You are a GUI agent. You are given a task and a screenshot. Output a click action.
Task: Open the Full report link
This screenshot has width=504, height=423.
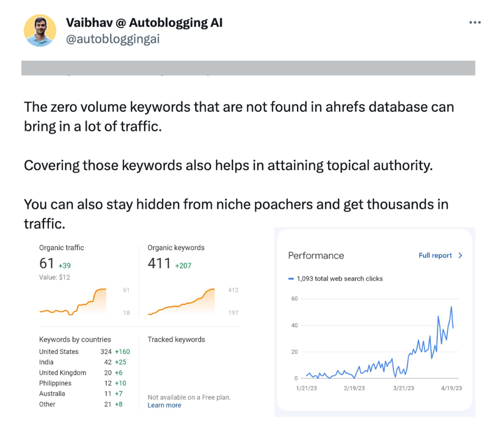point(435,256)
